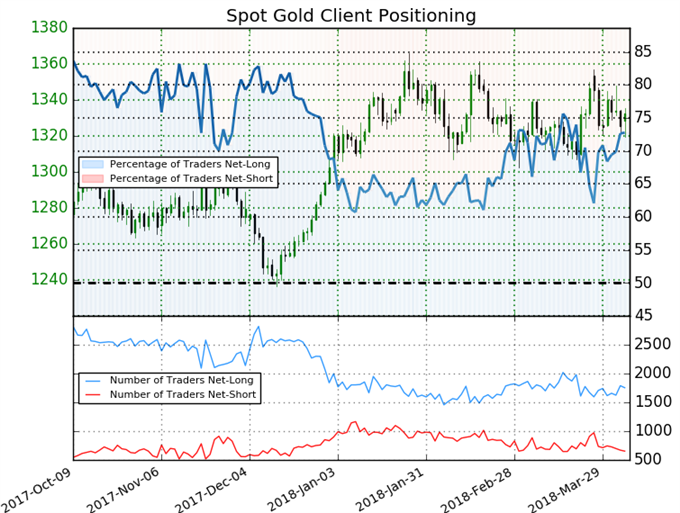Click the blue Net-Long percentage legend swatch
This screenshot has width=680, height=513.
[93, 164]
